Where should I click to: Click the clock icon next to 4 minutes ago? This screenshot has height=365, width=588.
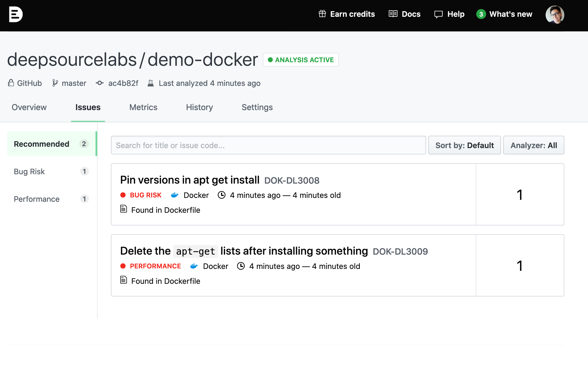[222, 195]
